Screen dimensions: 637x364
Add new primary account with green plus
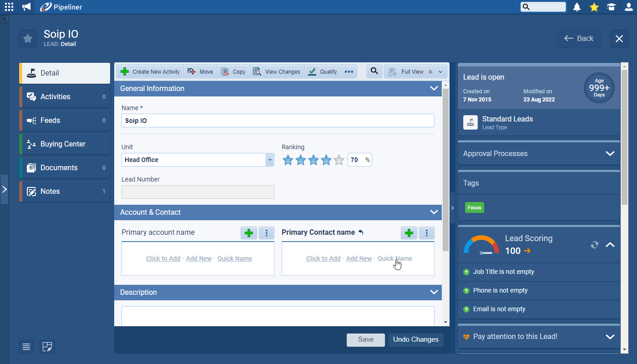click(x=249, y=233)
